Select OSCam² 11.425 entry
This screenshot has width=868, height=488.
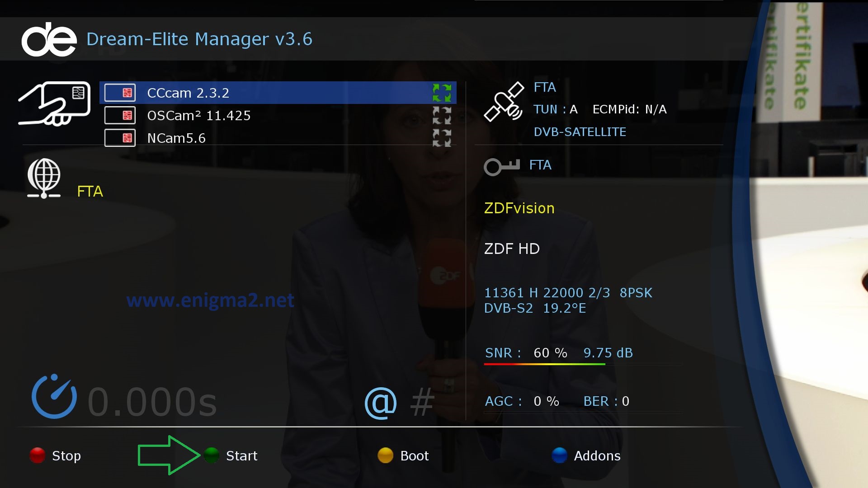pos(278,115)
